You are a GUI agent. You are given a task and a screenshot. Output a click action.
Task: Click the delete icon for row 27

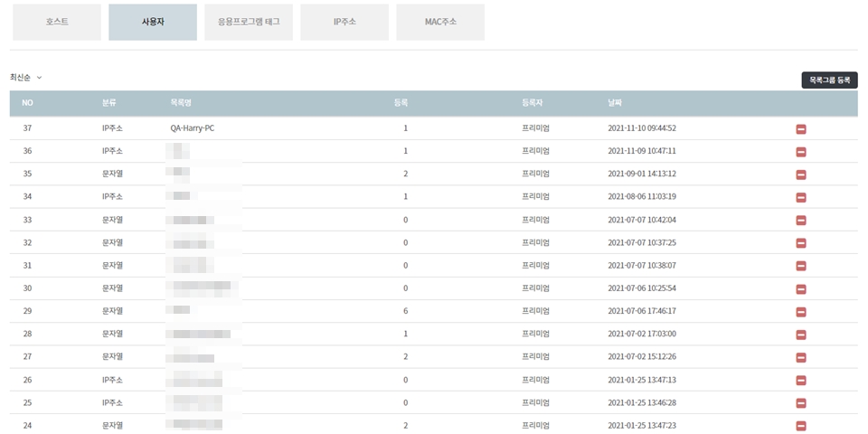(x=801, y=357)
